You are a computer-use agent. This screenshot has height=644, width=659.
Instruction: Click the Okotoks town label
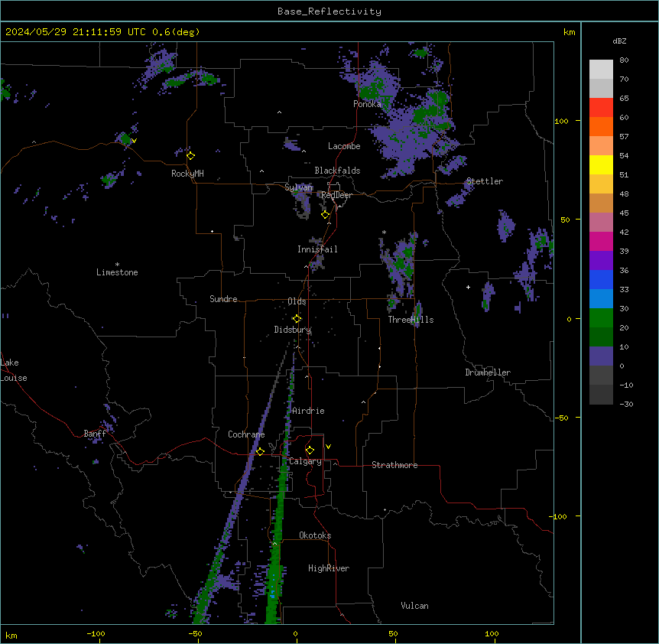pos(315,535)
